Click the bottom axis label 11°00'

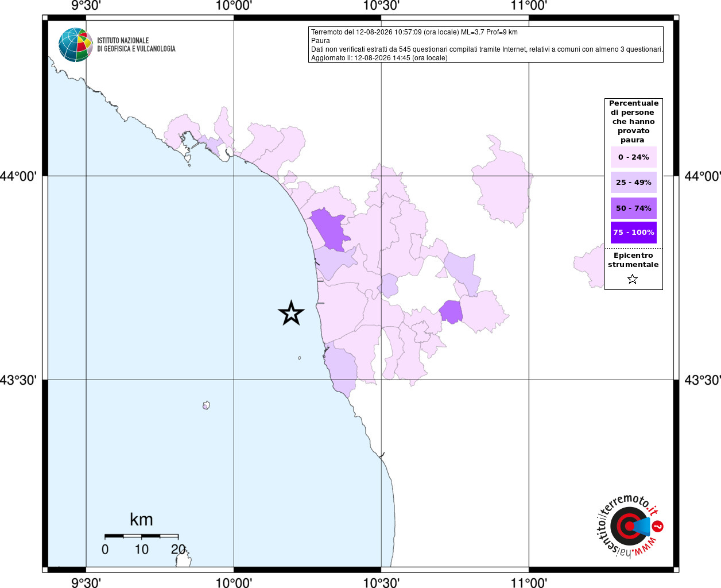coord(529,583)
